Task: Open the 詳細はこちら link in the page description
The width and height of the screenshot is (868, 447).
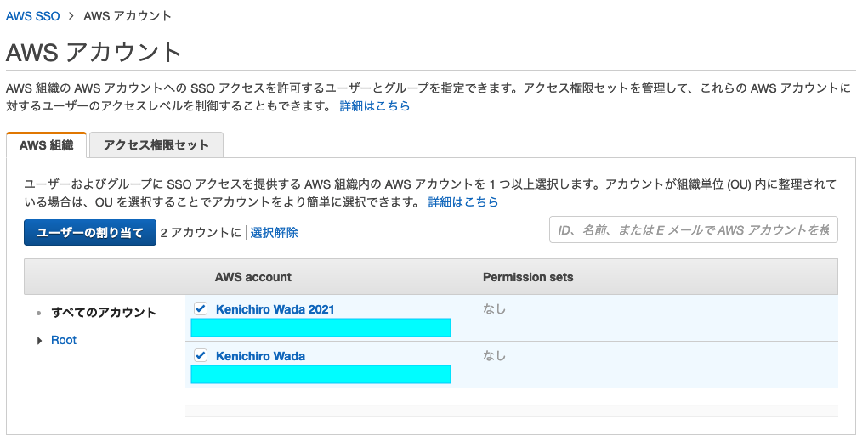Action: tap(375, 105)
